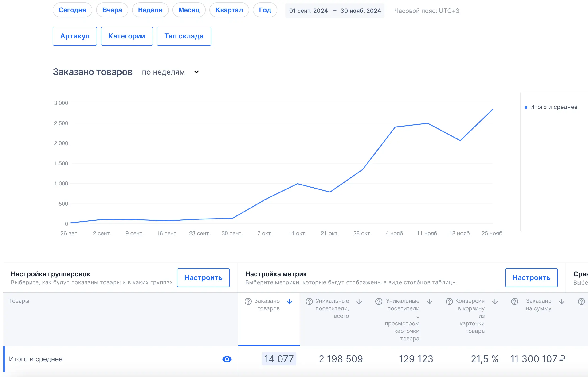Sort by Конверсия в корзину arrow
Image resolution: width=588 pixels, height=377 pixels.
495,301
